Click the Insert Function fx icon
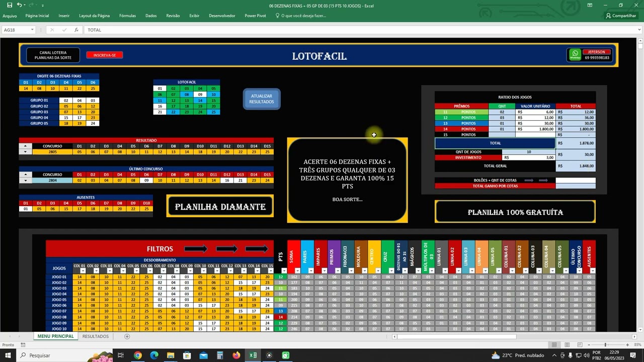 (x=76, y=30)
